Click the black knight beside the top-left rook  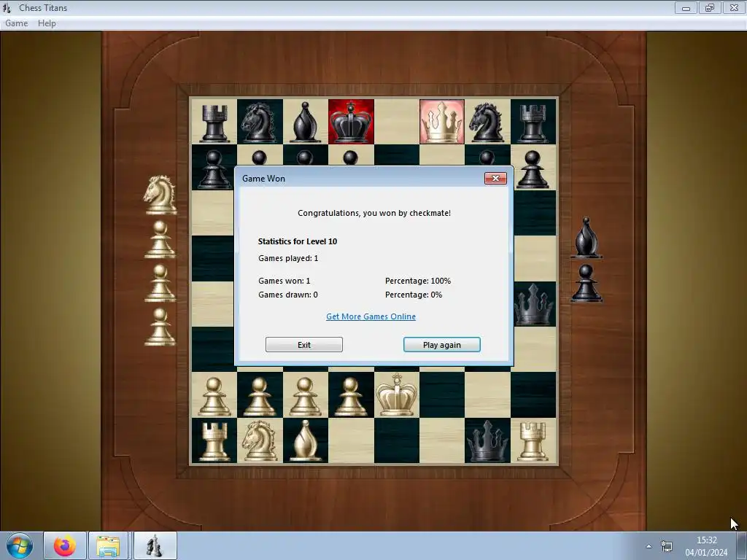(x=259, y=122)
